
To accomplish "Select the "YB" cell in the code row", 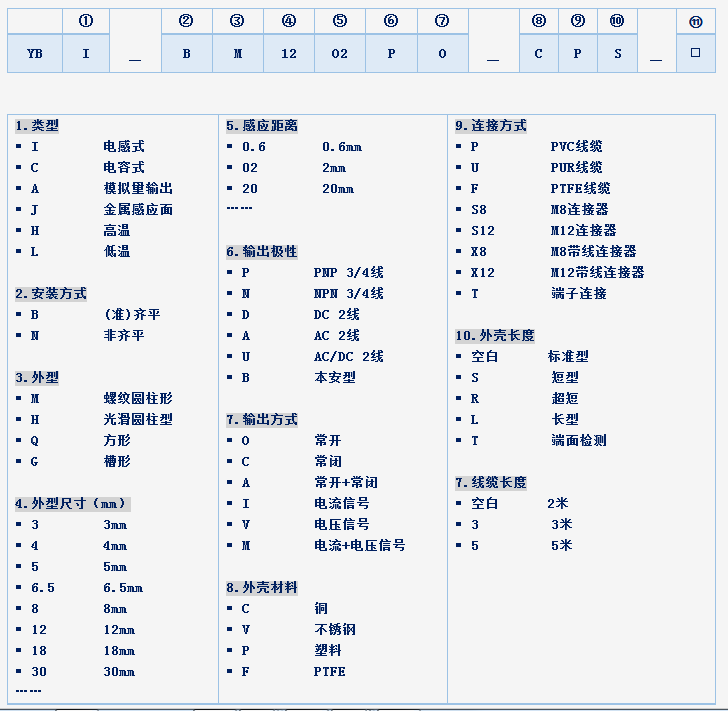I will tap(34, 54).
